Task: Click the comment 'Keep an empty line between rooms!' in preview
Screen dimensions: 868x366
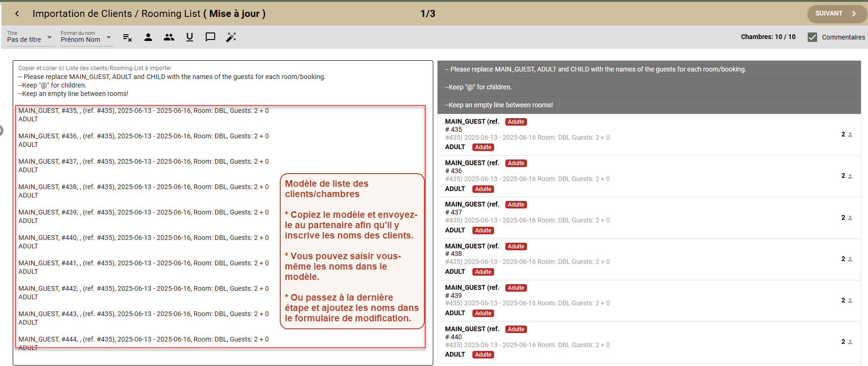Action: [649, 105]
